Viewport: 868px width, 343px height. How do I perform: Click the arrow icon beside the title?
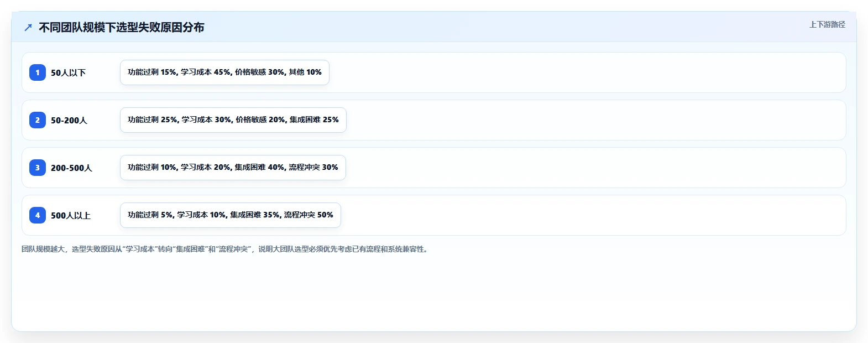28,27
